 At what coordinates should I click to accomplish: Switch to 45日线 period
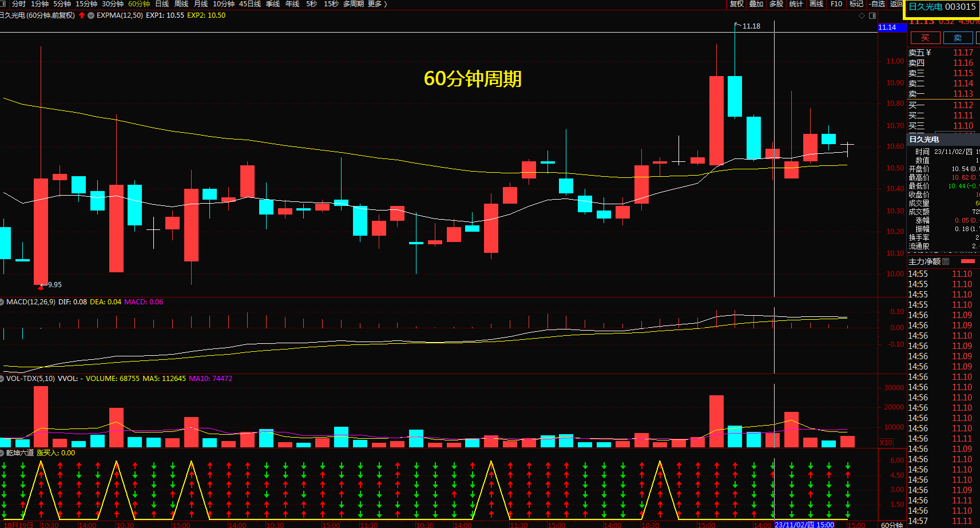coord(250,4)
